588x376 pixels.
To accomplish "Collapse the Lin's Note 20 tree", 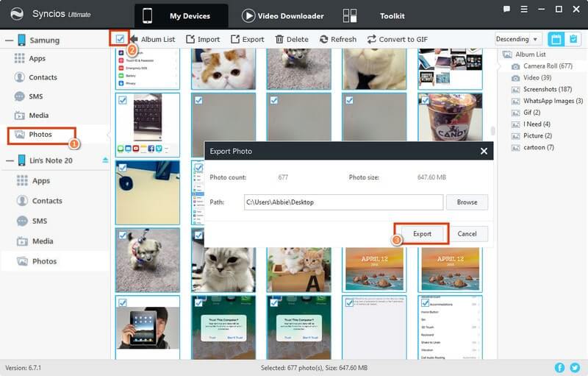I will click(9, 160).
